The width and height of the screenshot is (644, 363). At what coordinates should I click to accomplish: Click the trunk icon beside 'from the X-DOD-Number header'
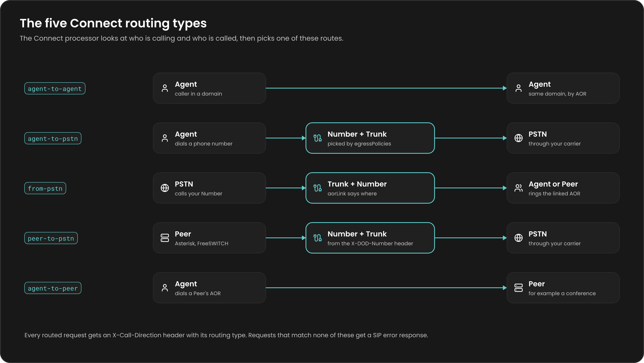[318, 238]
